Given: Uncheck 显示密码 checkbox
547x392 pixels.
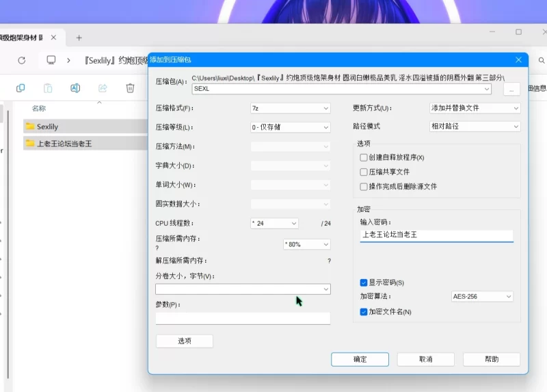Looking at the screenshot, I should click(x=364, y=283).
